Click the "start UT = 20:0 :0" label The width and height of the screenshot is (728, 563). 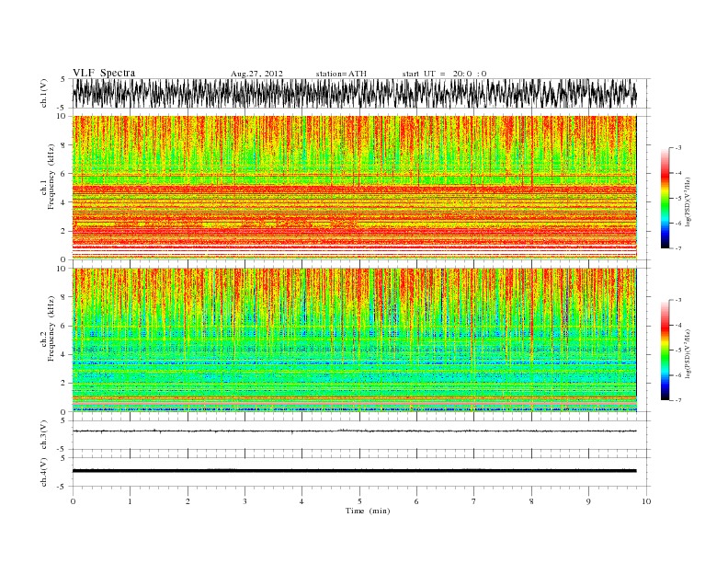[x=444, y=74]
